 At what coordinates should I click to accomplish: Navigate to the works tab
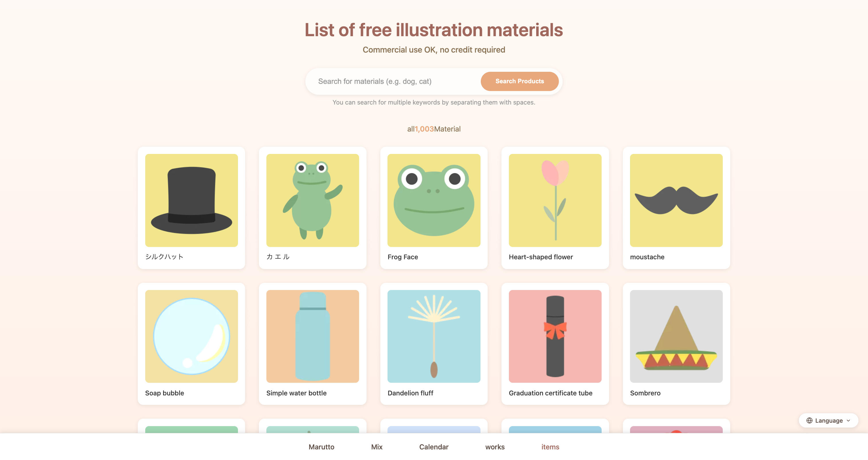(495, 447)
